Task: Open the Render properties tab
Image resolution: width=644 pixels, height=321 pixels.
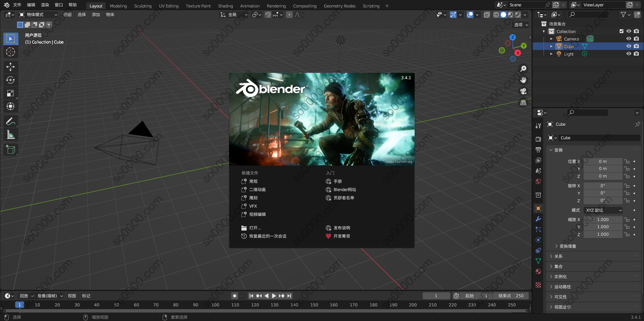Action: (538, 139)
